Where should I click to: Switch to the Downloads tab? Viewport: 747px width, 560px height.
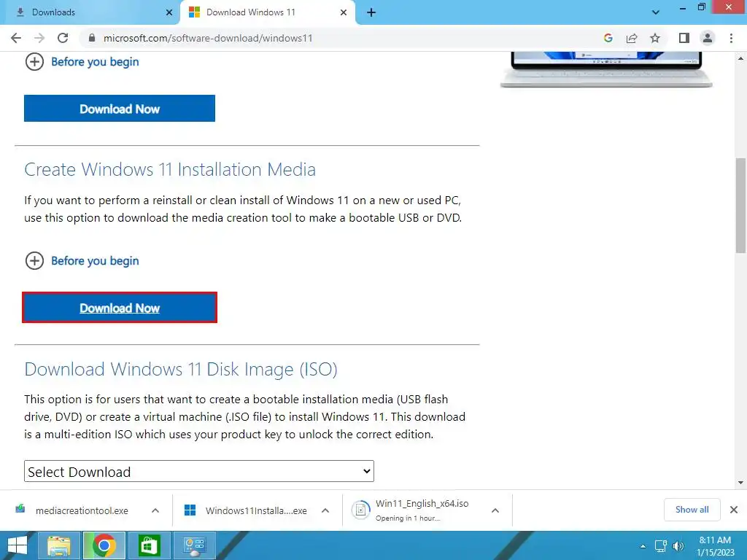(90, 12)
